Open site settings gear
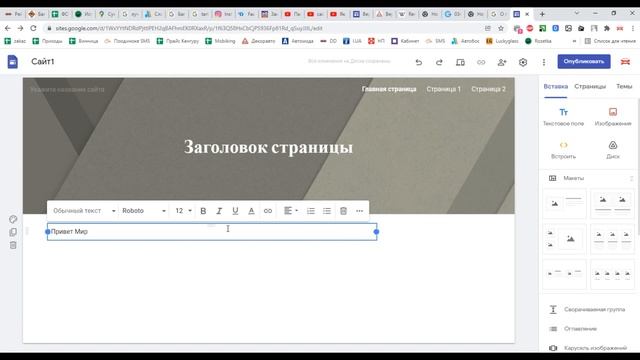Image resolution: width=640 pixels, height=360 pixels. (523, 62)
